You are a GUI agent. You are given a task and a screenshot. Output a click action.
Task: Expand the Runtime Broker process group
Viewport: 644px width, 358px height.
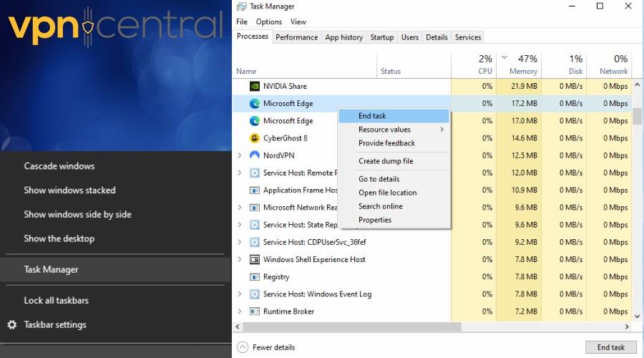point(240,311)
